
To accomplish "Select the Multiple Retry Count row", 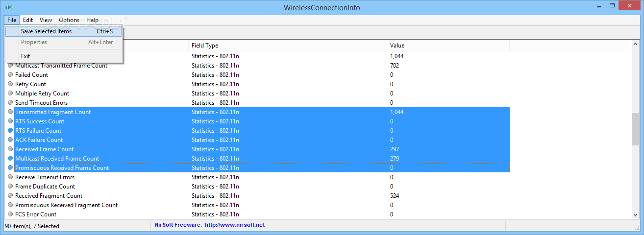I will coord(257,94).
